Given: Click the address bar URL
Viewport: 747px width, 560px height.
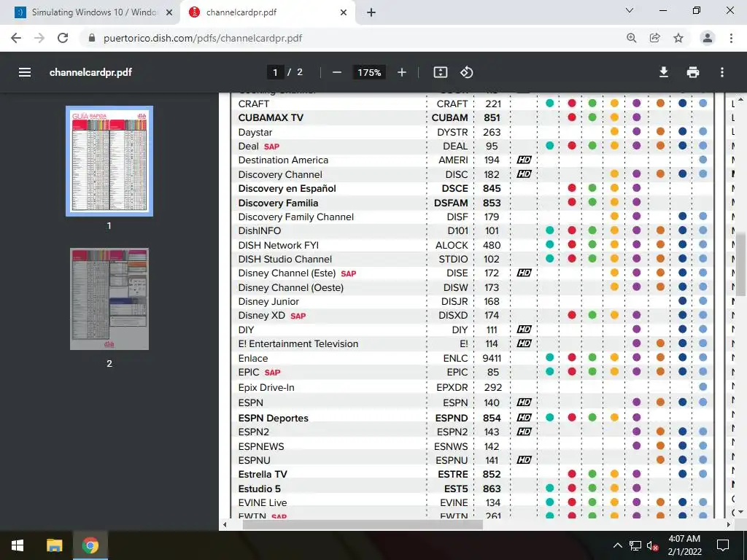Looking at the screenshot, I should coord(203,38).
